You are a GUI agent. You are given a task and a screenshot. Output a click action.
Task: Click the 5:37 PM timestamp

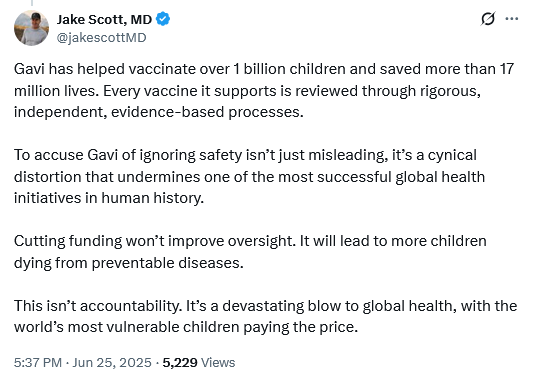pyautogui.click(x=38, y=362)
